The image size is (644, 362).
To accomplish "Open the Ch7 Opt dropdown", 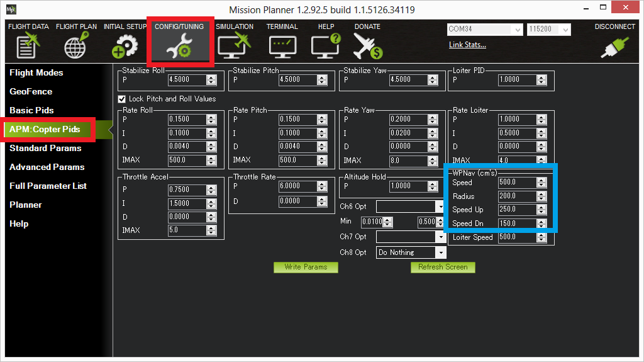I will [x=441, y=237].
